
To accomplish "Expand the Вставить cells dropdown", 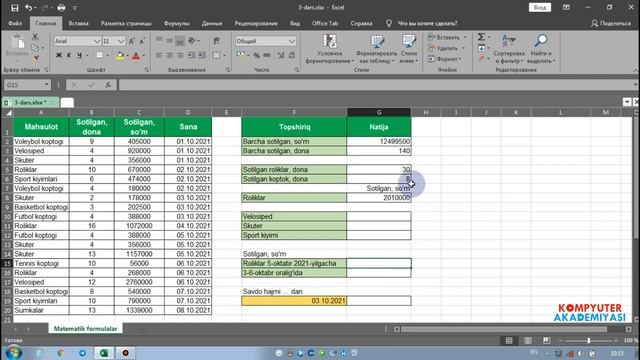I will [x=465, y=37].
